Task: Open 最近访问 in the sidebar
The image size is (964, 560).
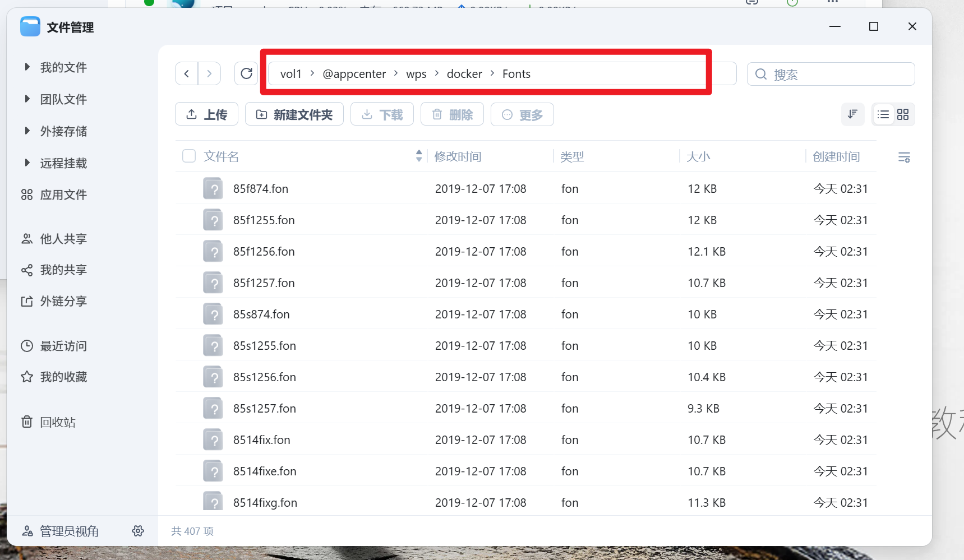Action: point(63,346)
